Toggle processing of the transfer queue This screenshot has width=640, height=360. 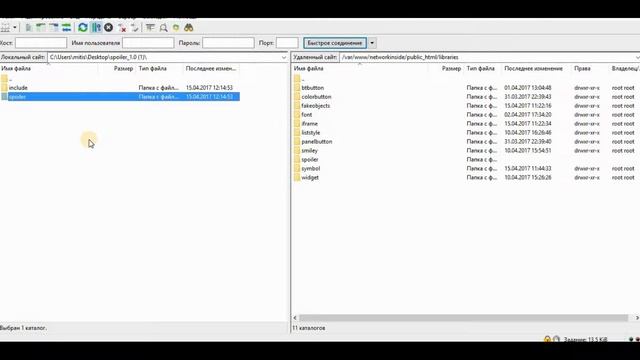tap(96, 28)
